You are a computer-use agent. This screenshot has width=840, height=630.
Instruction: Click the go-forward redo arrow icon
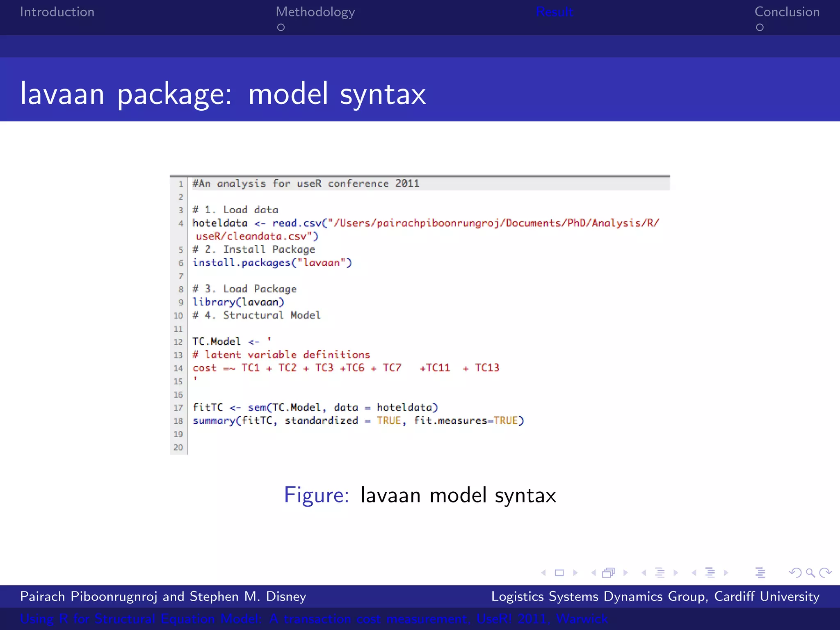[825, 573]
